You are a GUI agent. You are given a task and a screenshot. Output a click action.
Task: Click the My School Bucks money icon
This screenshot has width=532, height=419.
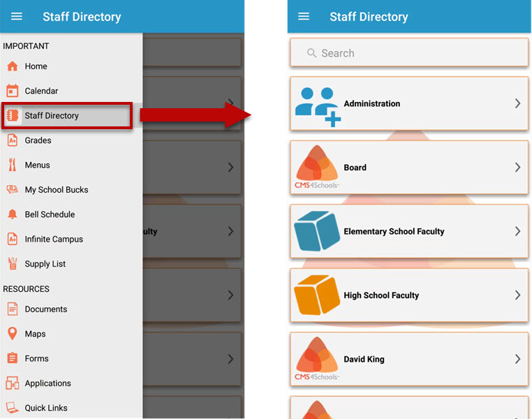coord(13,190)
